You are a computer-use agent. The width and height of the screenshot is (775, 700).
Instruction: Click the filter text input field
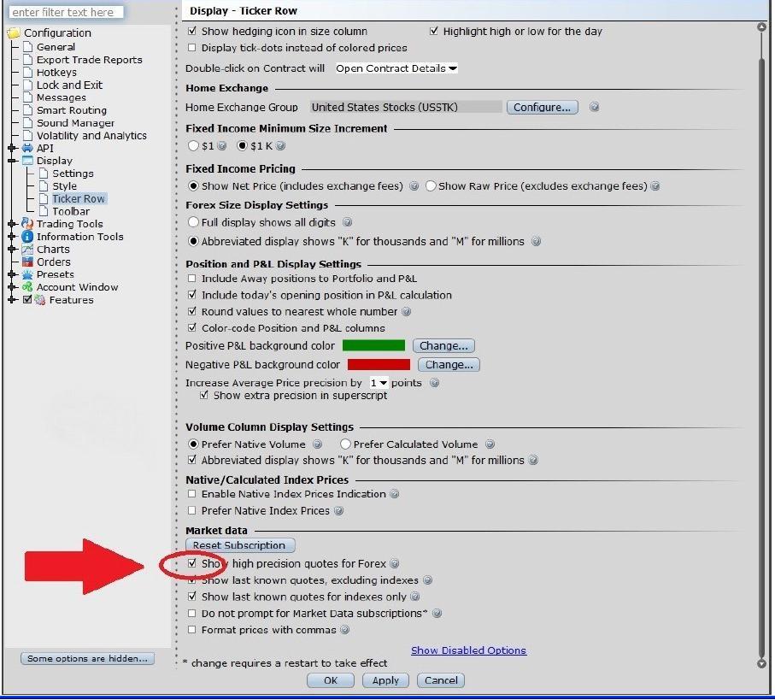67,12
